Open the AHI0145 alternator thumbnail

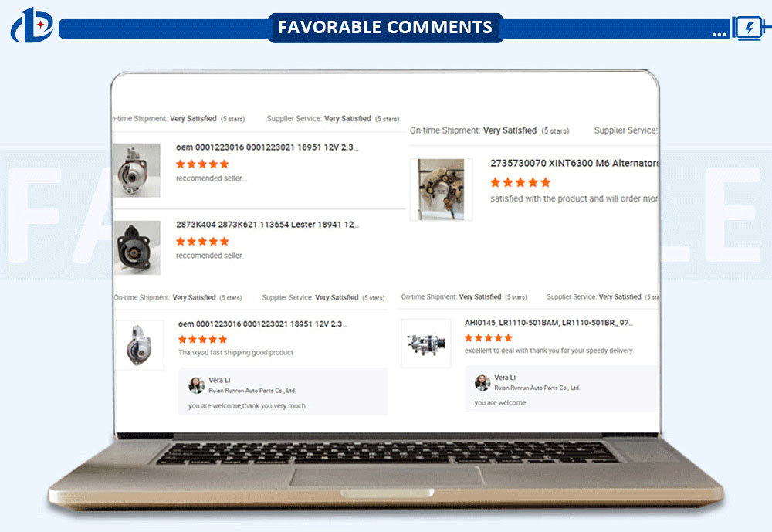(426, 344)
